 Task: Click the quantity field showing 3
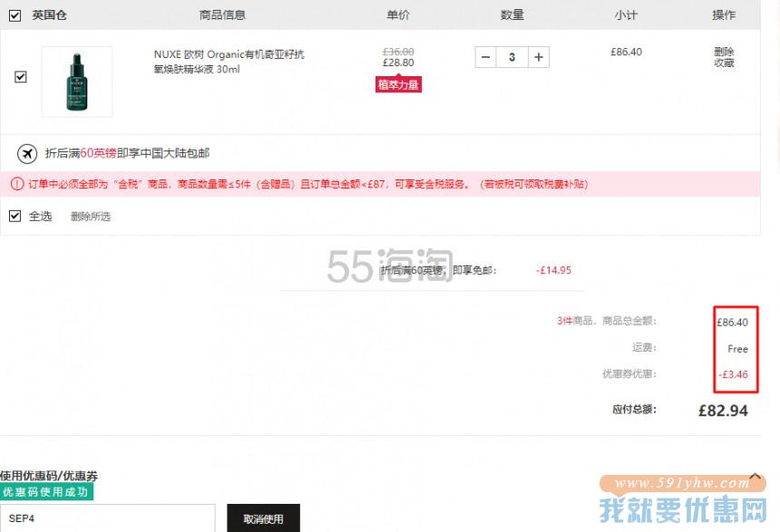[x=512, y=57]
